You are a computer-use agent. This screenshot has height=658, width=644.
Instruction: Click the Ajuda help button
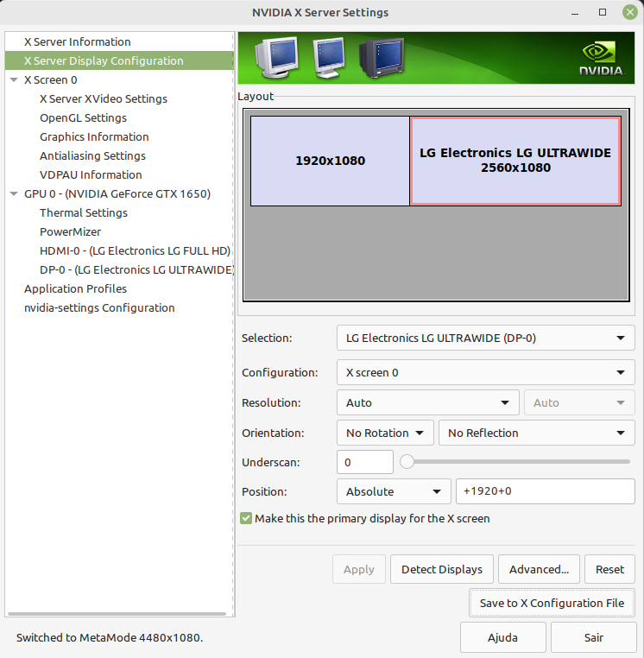[x=502, y=638]
